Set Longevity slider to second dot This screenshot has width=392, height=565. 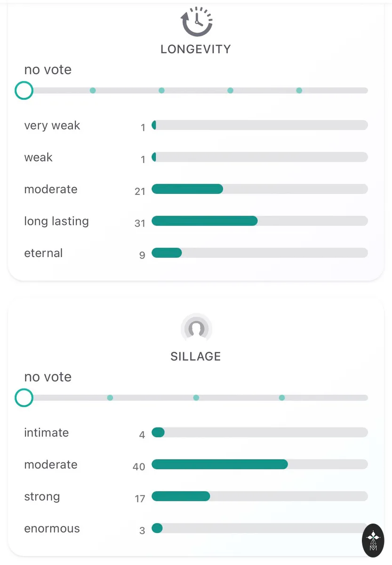(x=93, y=90)
